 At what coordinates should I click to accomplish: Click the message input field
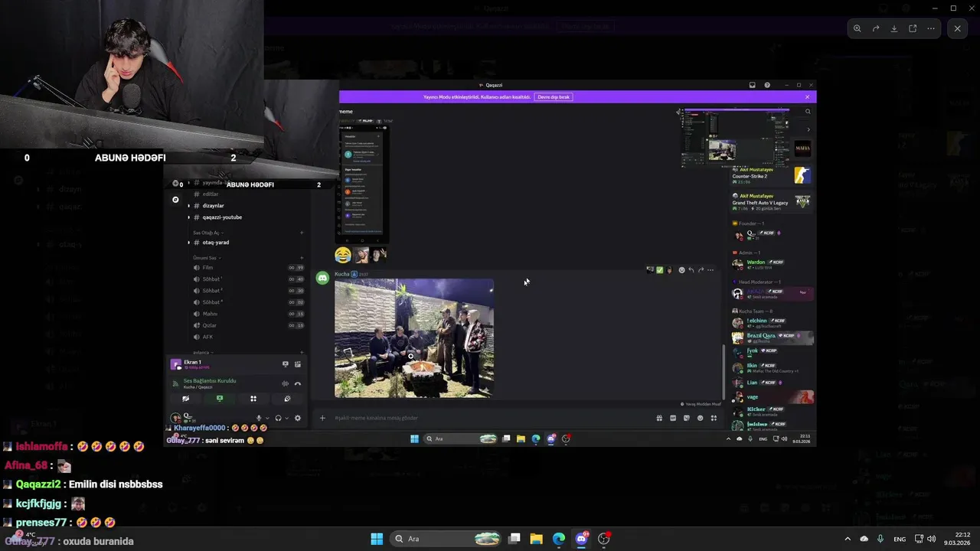tap(490, 418)
